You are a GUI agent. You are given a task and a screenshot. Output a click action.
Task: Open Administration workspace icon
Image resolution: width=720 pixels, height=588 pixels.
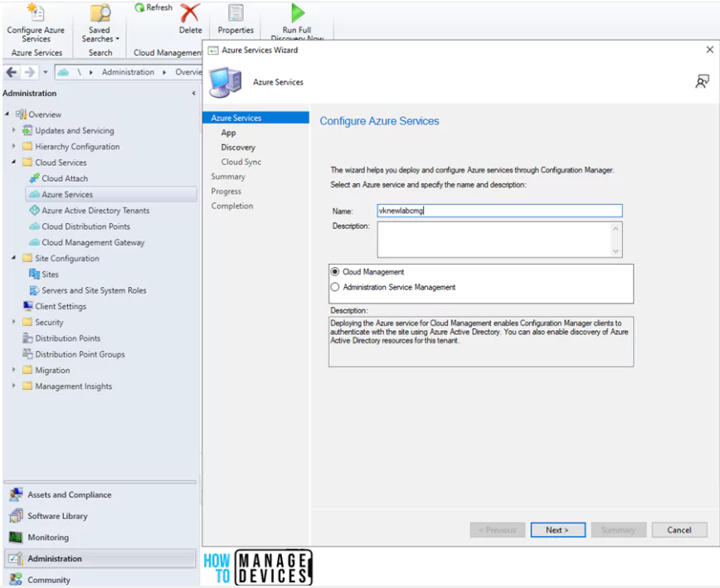pyautogui.click(x=16, y=558)
